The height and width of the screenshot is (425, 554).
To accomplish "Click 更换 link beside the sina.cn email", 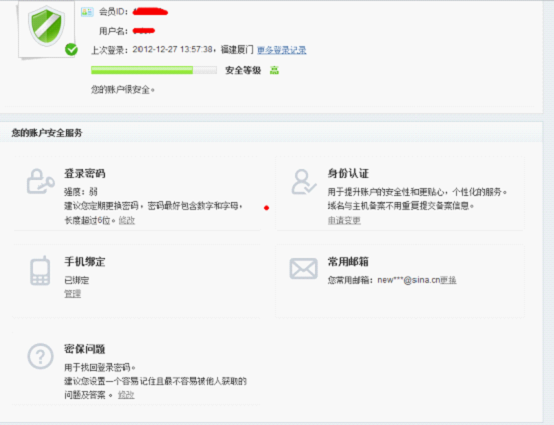I will coord(448,280).
